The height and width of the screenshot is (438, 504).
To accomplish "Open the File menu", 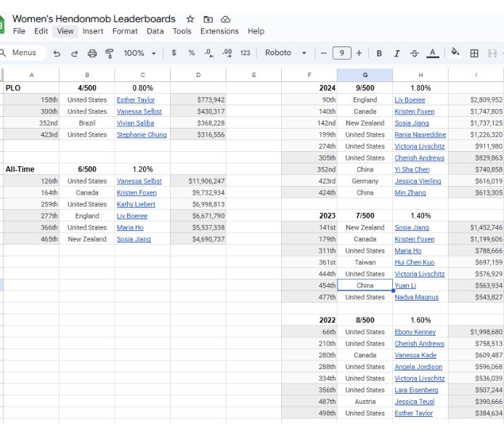I will coord(19,31).
